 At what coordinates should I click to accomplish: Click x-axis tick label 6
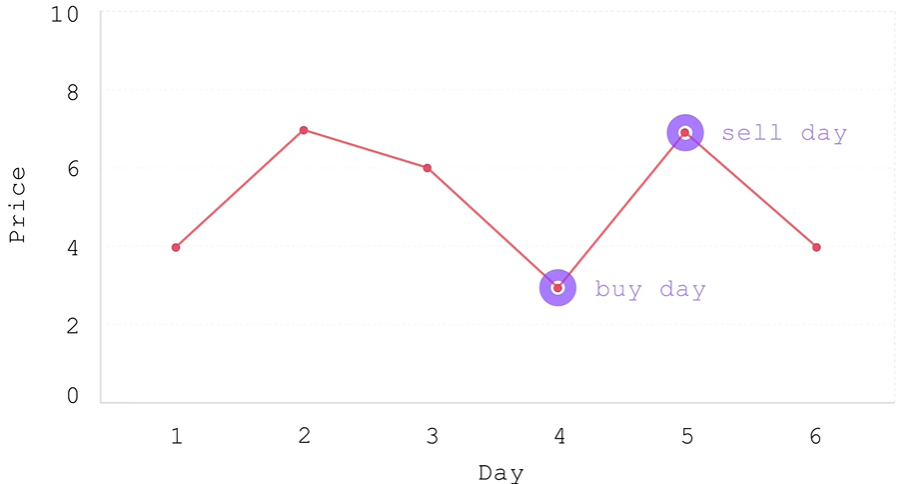[816, 436]
